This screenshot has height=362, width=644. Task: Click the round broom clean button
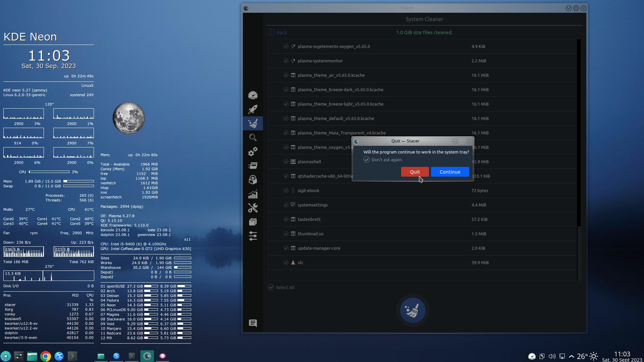tap(413, 310)
